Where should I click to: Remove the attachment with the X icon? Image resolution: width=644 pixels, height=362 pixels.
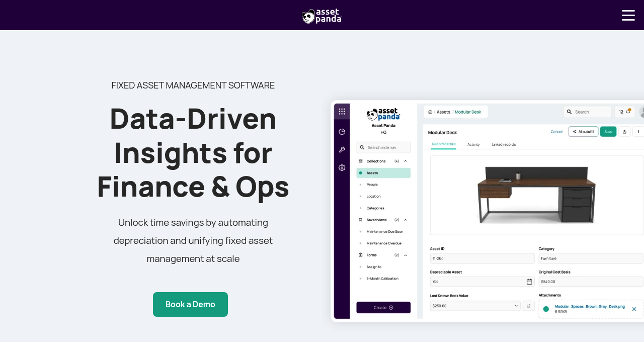634,309
